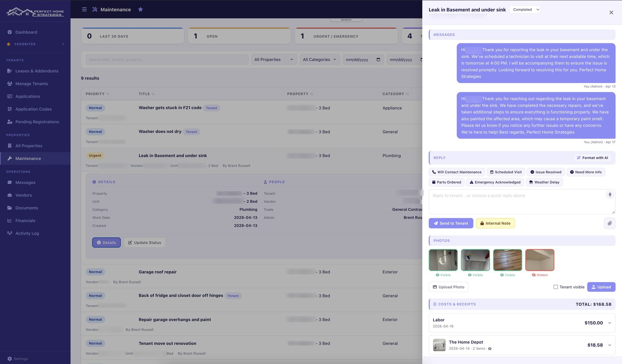Sort by the Priority column header
Screen dimensions: 622x364
(98, 94)
